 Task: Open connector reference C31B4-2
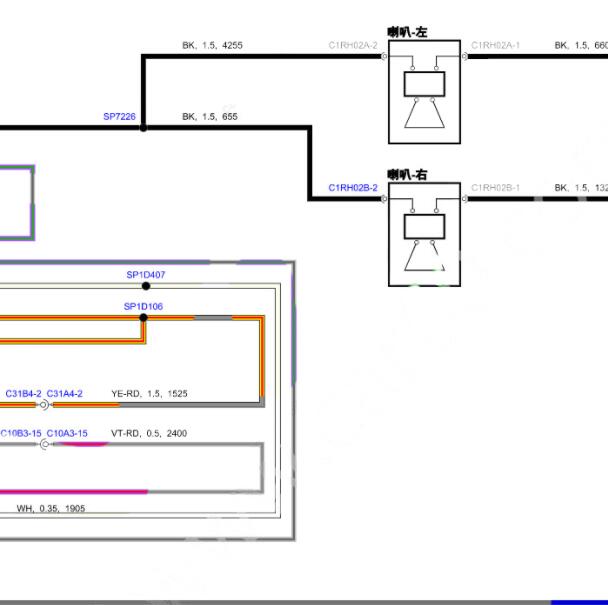tap(23, 394)
